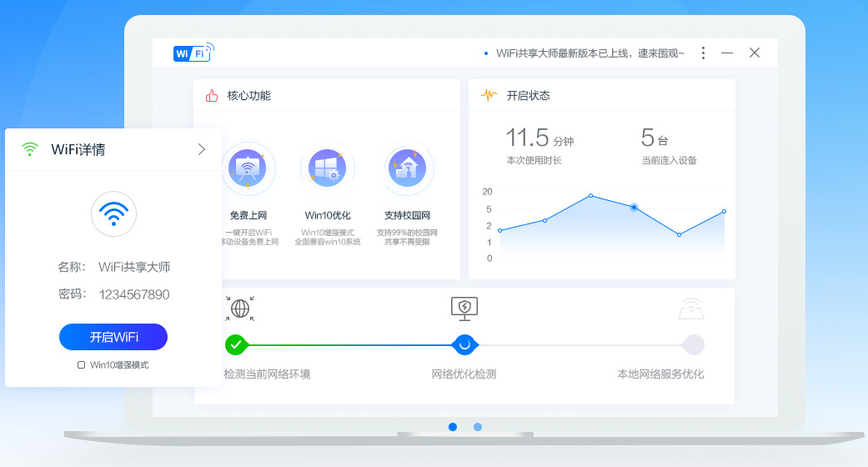The image size is (868, 467).
Task: Click the green WiFi signal icon
Action: pyautogui.click(x=30, y=149)
